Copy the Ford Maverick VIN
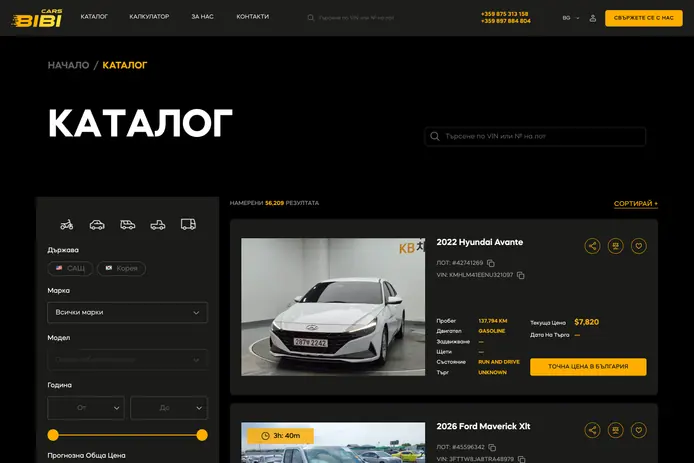 coord(522,459)
